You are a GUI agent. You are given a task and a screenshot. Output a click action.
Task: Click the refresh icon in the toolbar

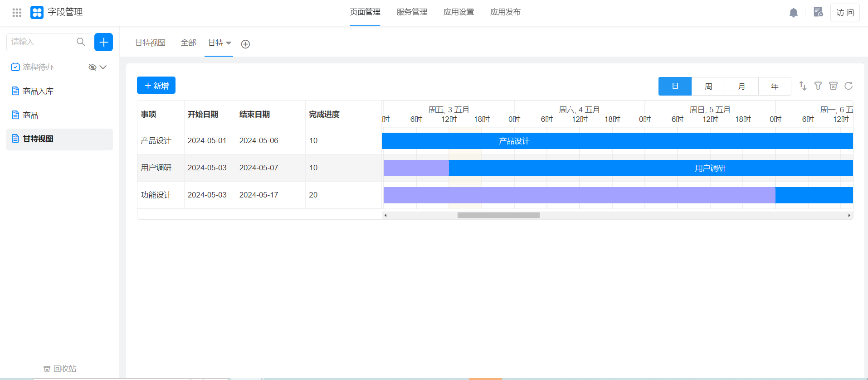coord(848,86)
